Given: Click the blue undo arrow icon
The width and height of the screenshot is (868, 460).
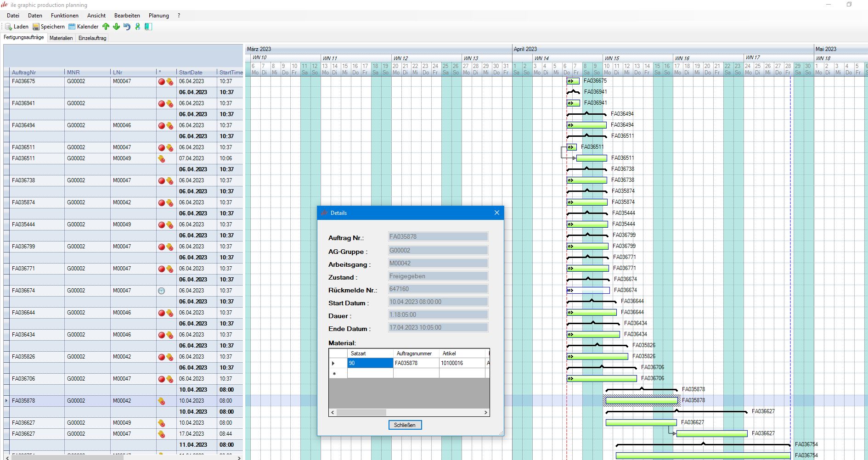Looking at the screenshot, I should point(127,27).
